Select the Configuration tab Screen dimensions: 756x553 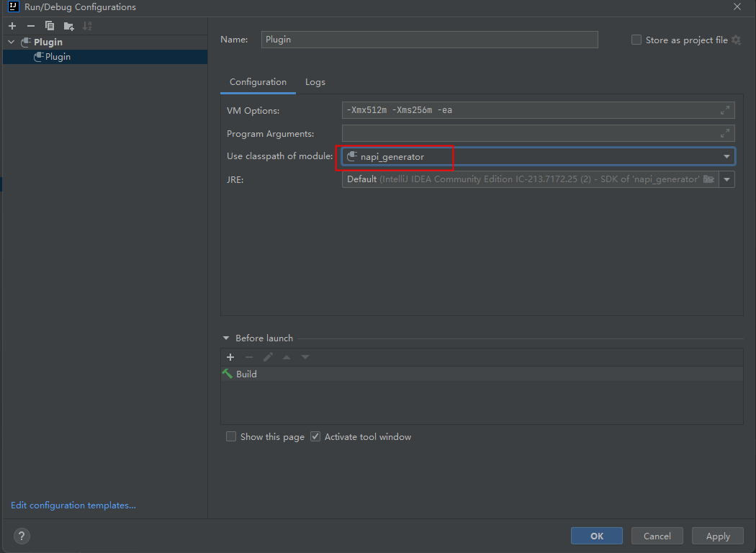click(258, 82)
